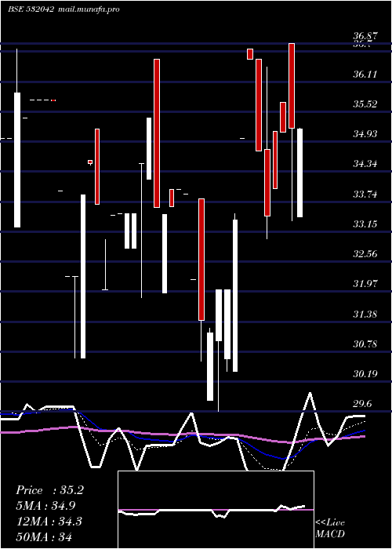Pick the 31.38 price axis label
This screenshot has width=392, height=549.
(x=365, y=314)
